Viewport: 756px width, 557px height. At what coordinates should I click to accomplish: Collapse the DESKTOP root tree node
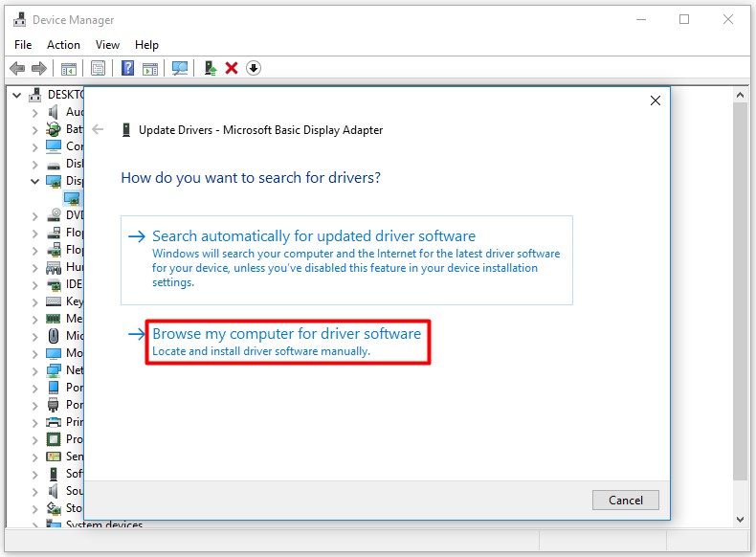17,95
